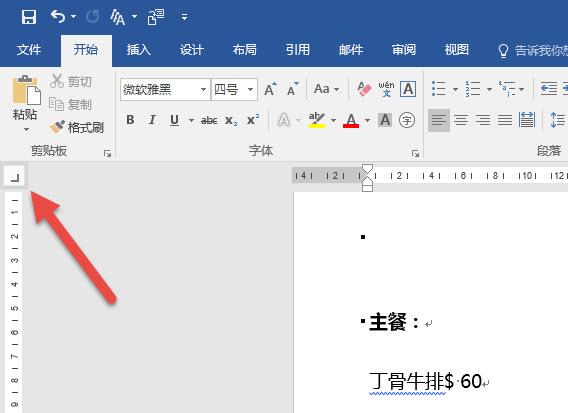Expand the Paste options arrow below 粘贴
This screenshot has height=413, width=568.
click(26, 129)
